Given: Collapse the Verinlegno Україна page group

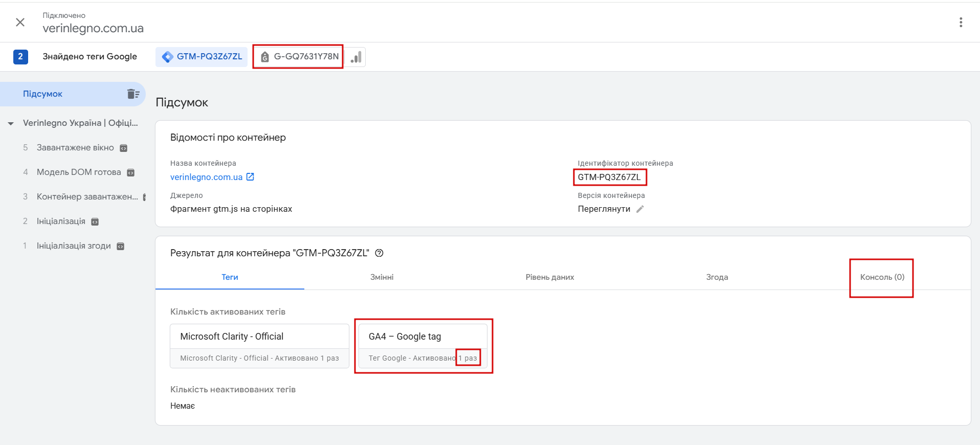Looking at the screenshot, I should (x=11, y=123).
